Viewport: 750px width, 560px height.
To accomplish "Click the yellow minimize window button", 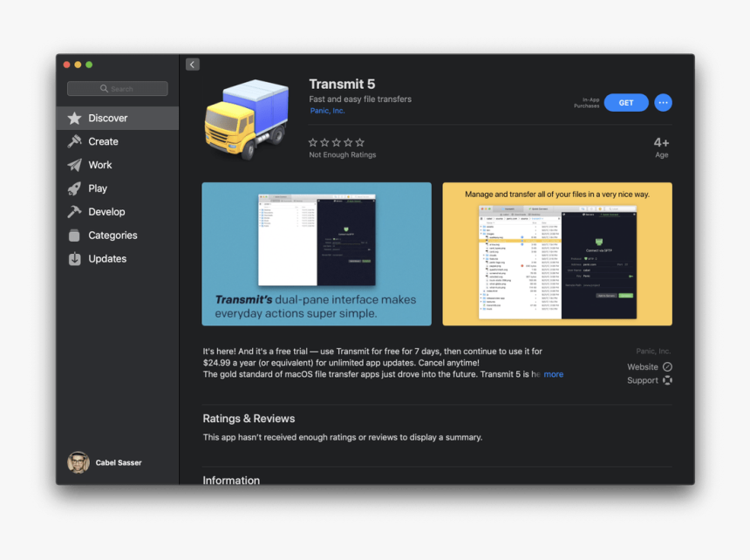I will (78, 65).
